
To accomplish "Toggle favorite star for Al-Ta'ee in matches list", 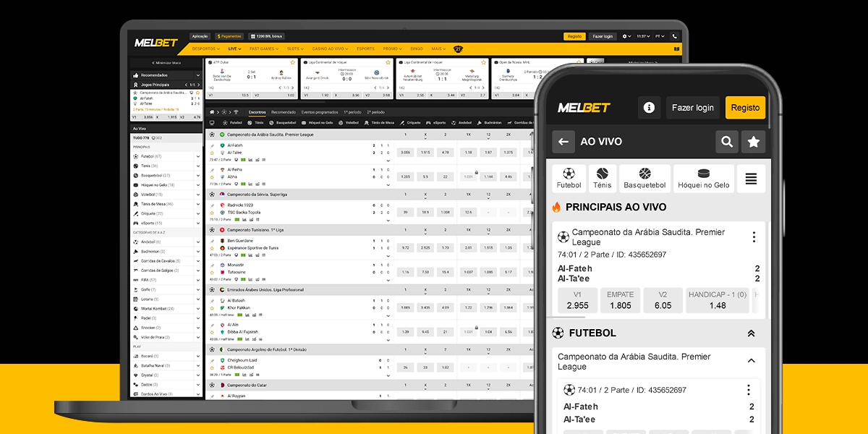I will (x=213, y=153).
